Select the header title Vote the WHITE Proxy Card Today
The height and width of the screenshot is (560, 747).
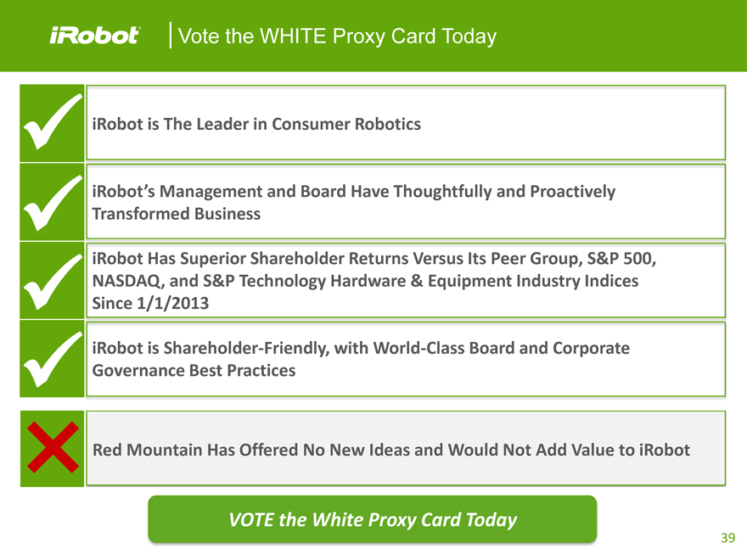tap(338, 36)
